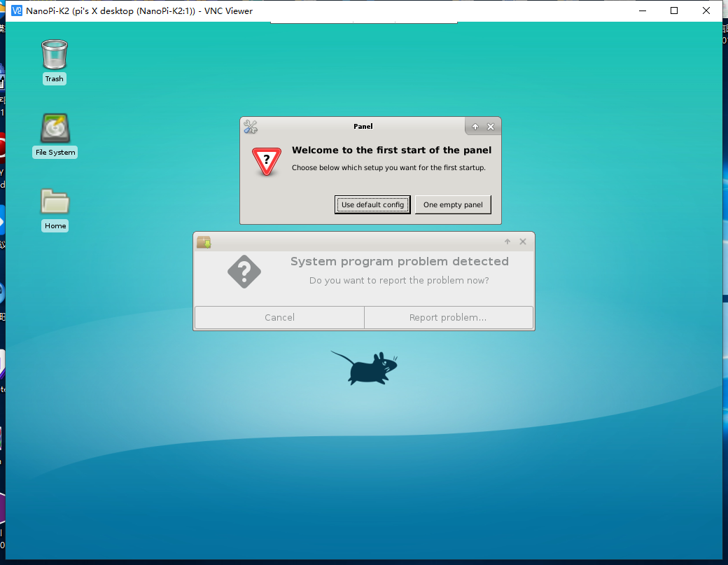The width and height of the screenshot is (728, 565).
Task: Click the Xfce mouse logo on the wallpaper
Action: pos(365,365)
